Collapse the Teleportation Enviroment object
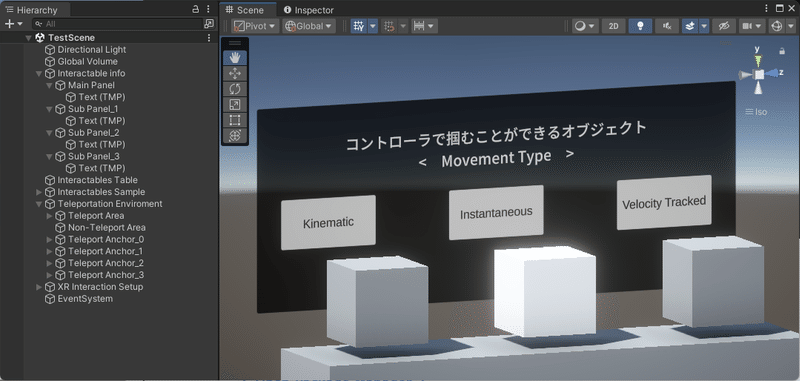This screenshot has height=381, width=800. [39, 204]
